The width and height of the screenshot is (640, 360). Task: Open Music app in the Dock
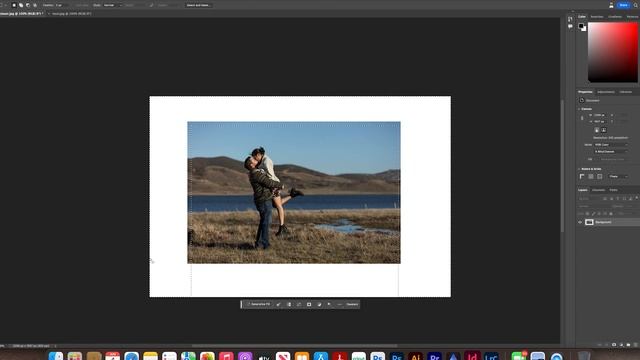[226, 357]
